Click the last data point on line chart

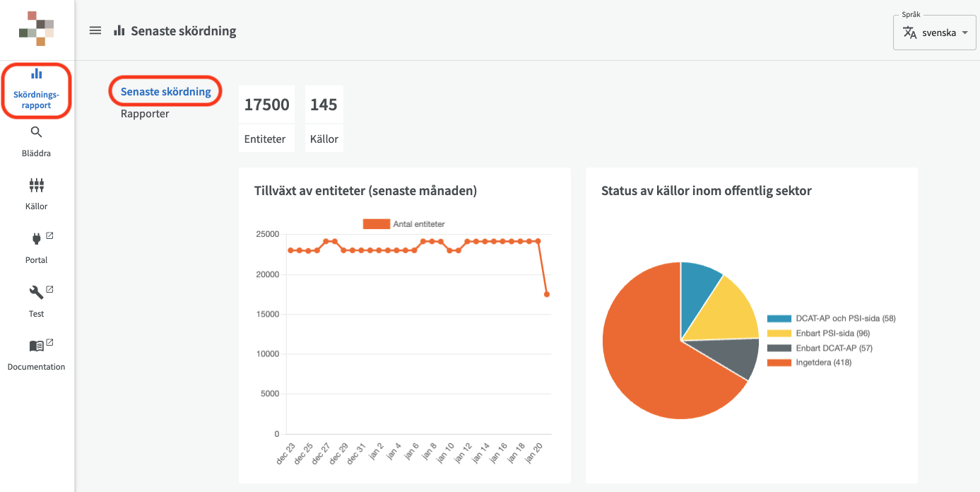[x=546, y=294]
